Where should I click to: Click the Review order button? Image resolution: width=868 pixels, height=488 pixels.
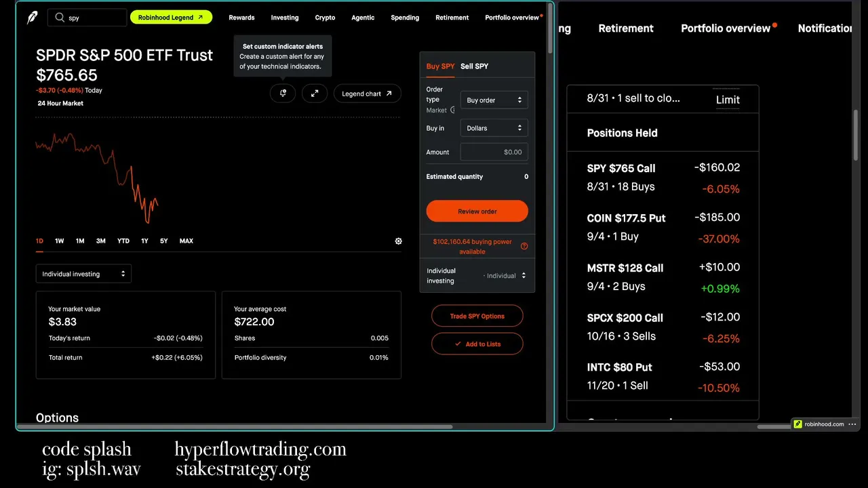tap(477, 211)
